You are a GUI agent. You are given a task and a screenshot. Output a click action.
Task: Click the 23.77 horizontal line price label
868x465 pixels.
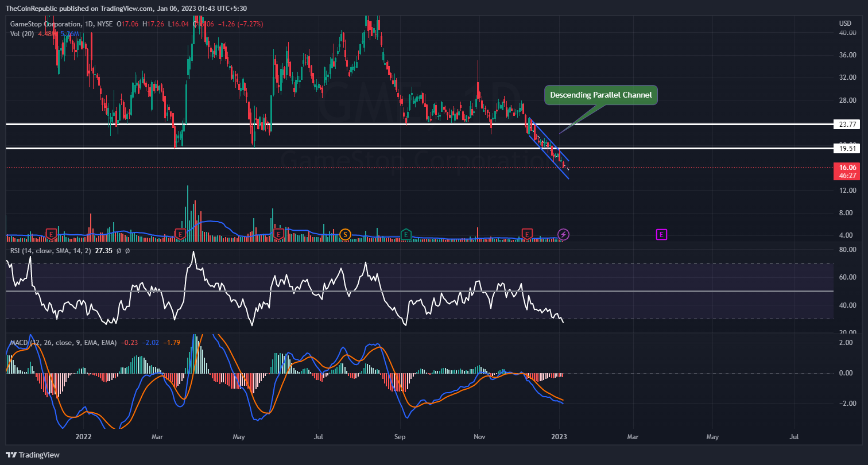point(847,124)
